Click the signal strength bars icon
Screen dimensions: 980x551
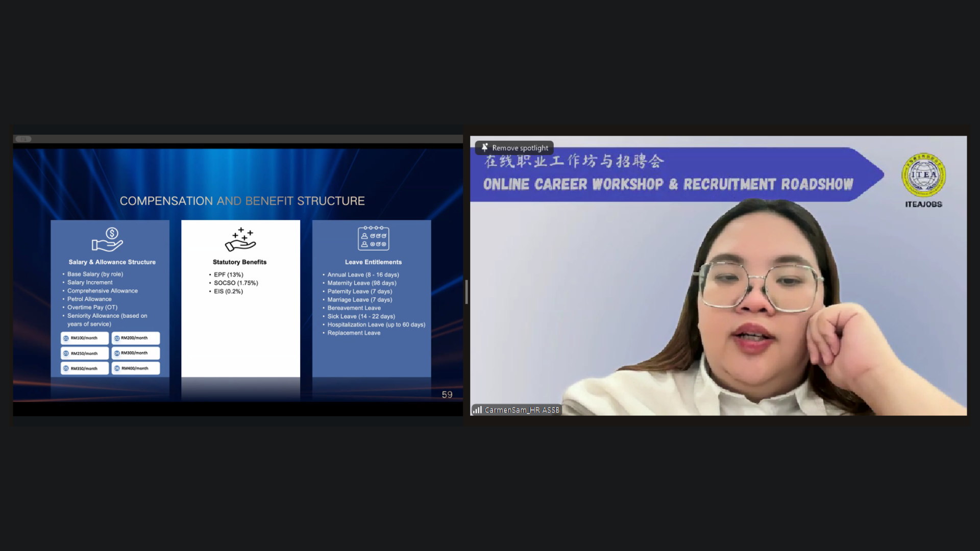click(x=477, y=410)
